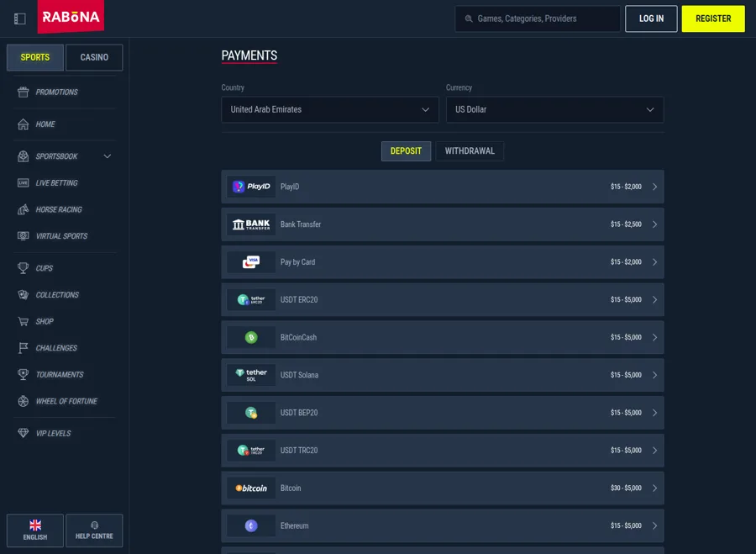
Task: Expand USDT ERC20 row chevron
Action: (654, 299)
